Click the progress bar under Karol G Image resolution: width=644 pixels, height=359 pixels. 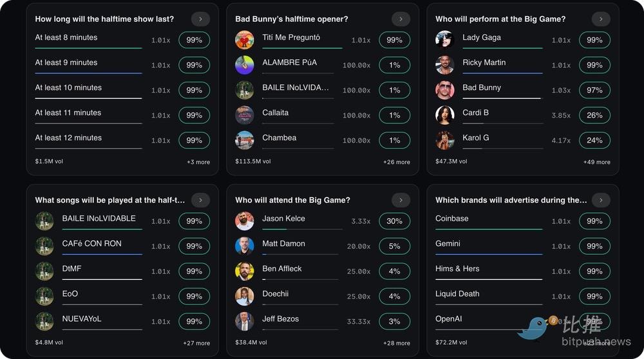pos(502,149)
